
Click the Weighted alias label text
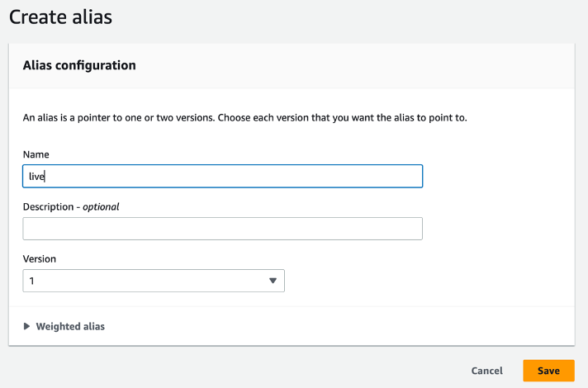pos(70,326)
